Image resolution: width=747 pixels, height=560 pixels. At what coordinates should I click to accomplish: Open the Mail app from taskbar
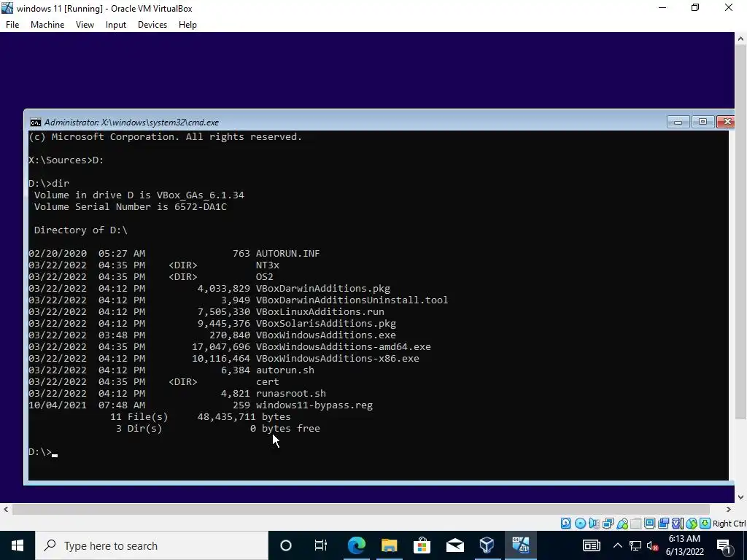pos(454,545)
